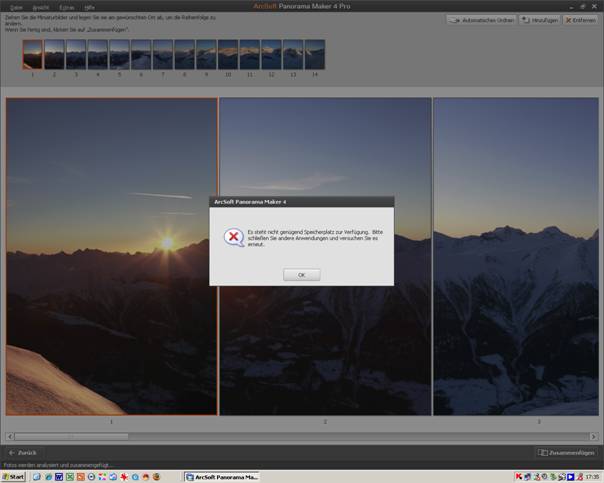Select thumbnail number 1 in the strip
604x483 pixels.
point(32,55)
